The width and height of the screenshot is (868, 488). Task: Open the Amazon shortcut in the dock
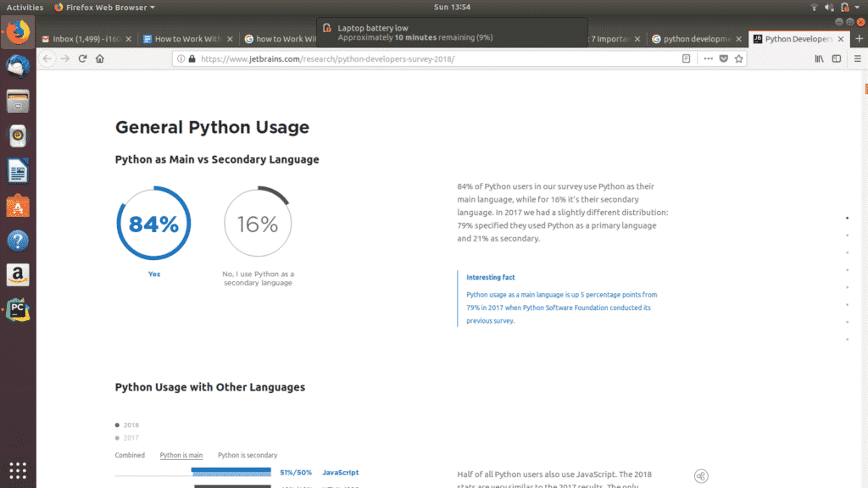[x=18, y=274]
